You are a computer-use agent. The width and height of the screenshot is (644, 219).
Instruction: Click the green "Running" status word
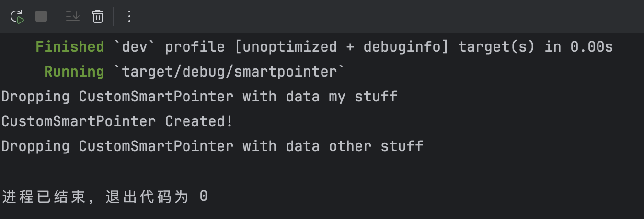74,72
